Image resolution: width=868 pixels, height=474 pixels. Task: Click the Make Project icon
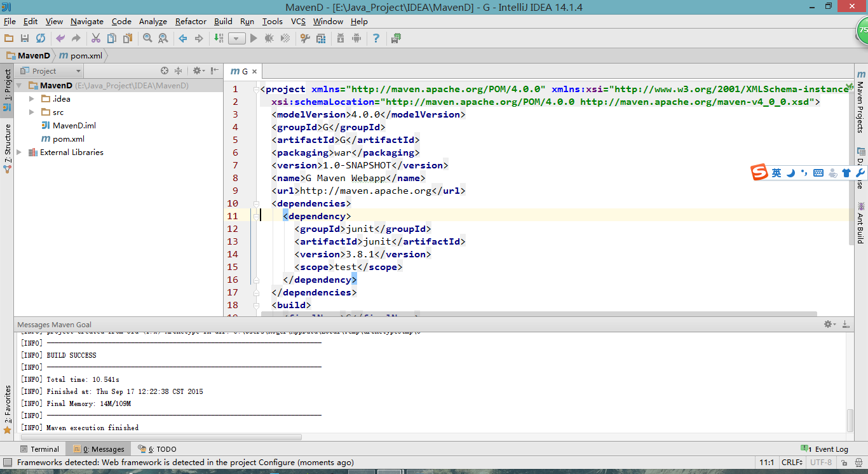click(219, 38)
